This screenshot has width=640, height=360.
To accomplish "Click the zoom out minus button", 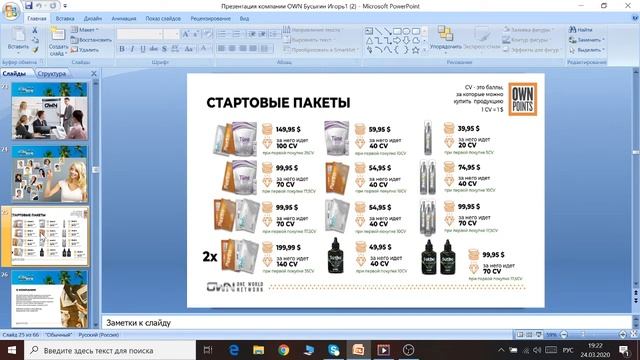I will [564, 335].
